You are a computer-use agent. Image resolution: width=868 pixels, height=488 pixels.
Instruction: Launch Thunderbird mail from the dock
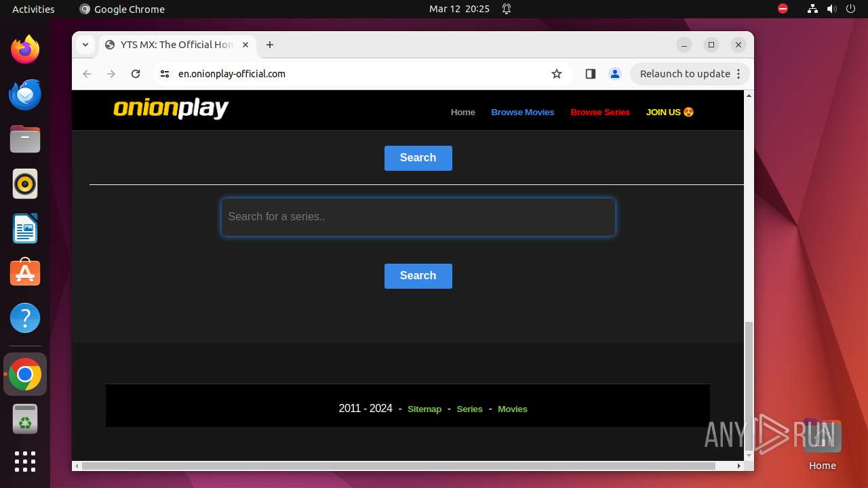pos(25,94)
